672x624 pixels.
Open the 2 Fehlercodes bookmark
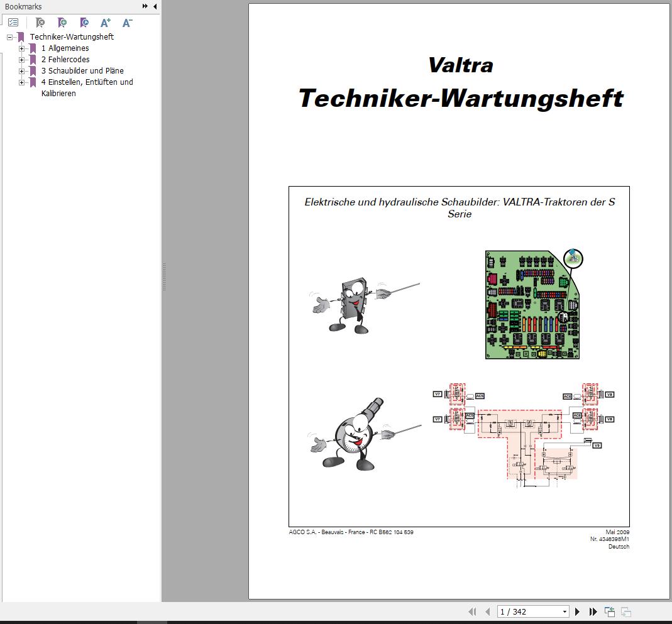click(65, 60)
